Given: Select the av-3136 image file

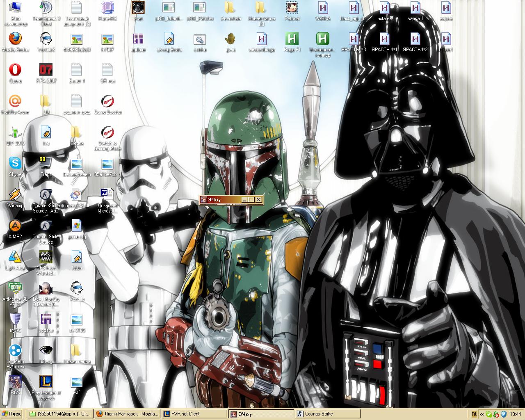Looking at the screenshot, I should (x=77, y=323).
